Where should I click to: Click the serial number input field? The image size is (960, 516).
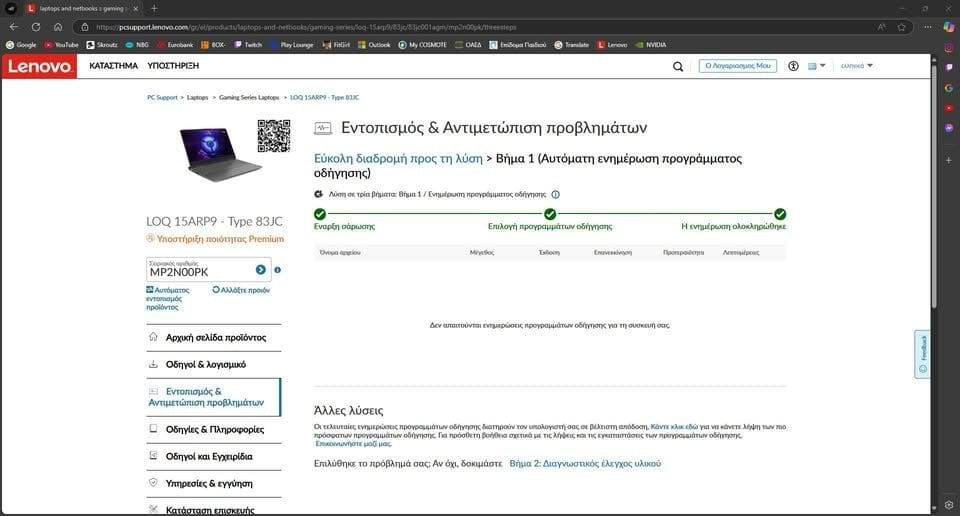coord(200,269)
